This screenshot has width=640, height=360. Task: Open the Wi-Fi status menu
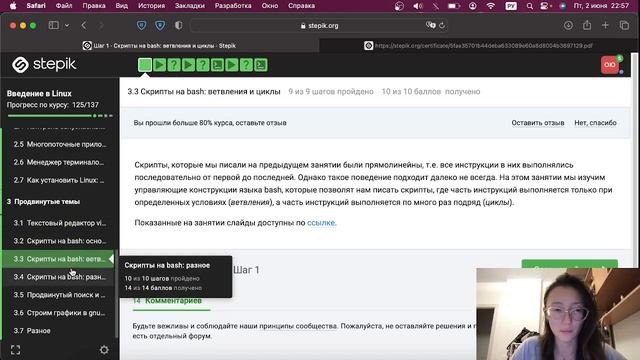491,6
